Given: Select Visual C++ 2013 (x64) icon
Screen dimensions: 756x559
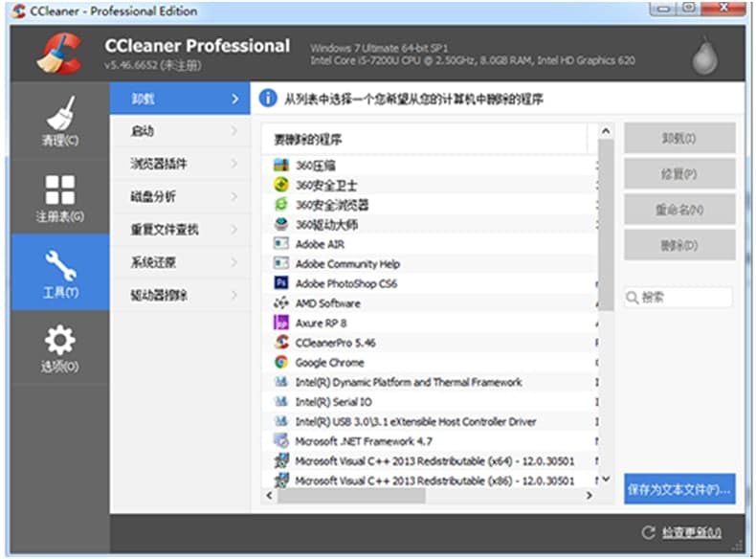Looking at the screenshot, I should click(x=281, y=460).
